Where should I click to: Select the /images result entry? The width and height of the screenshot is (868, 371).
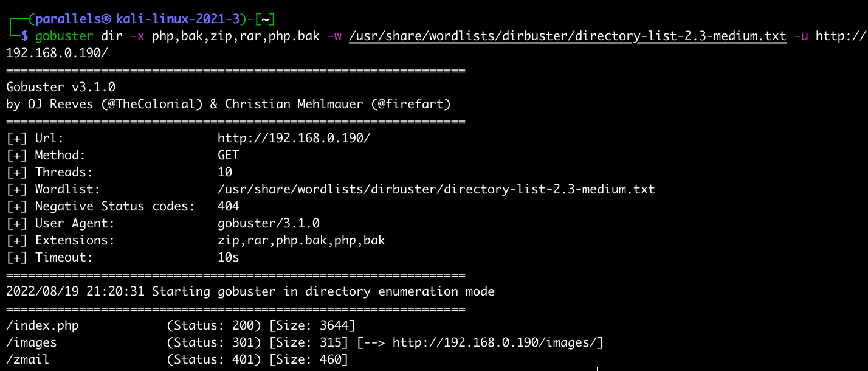tap(32, 342)
